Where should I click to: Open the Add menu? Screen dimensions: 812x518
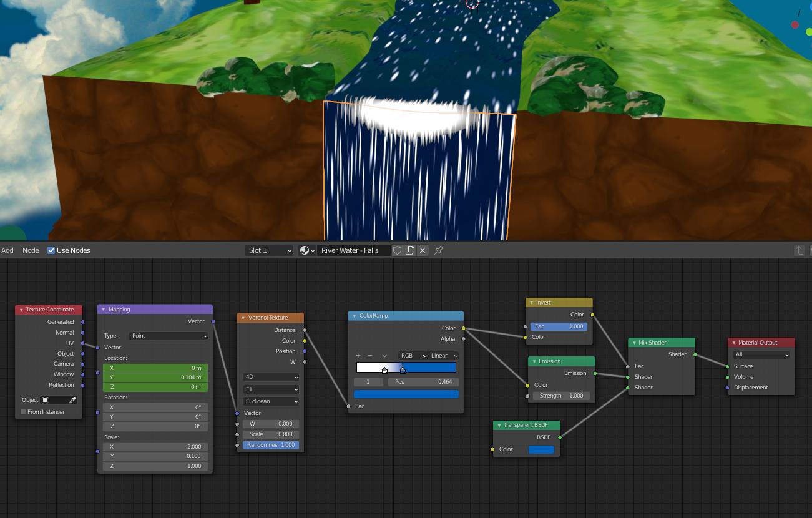[x=7, y=250]
